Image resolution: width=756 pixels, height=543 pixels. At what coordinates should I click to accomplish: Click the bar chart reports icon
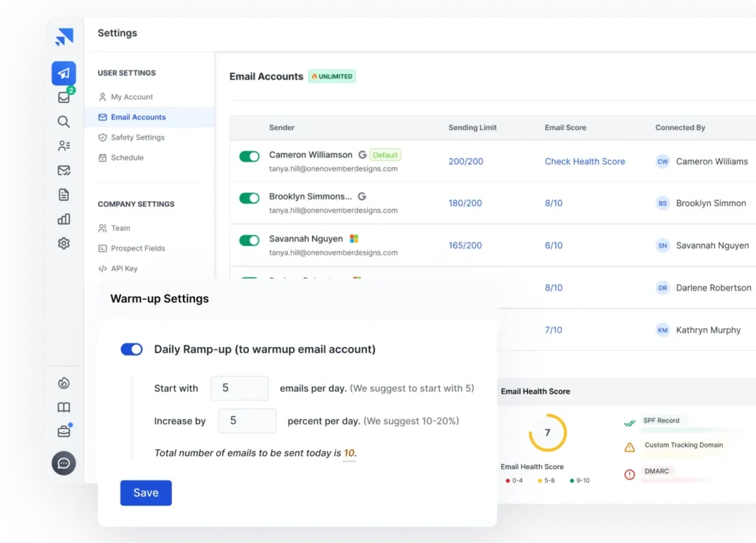(x=64, y=219)
